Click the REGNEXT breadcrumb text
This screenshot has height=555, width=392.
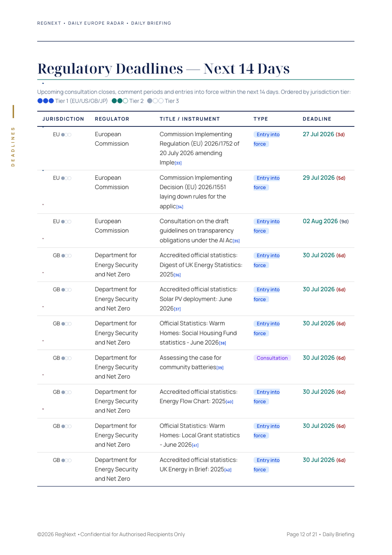coord(49,23)
